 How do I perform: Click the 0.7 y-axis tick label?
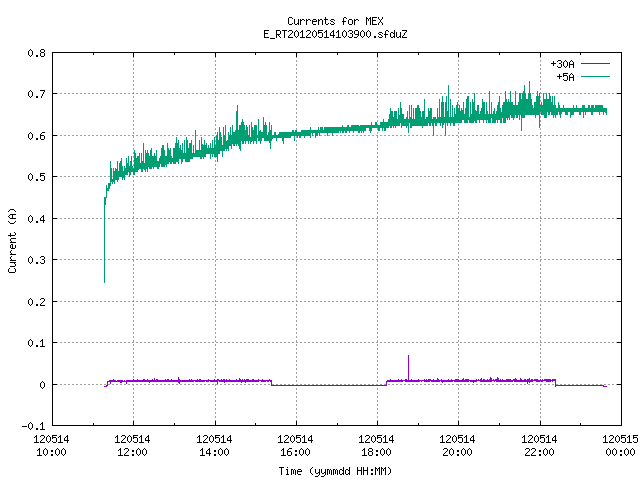36,94
